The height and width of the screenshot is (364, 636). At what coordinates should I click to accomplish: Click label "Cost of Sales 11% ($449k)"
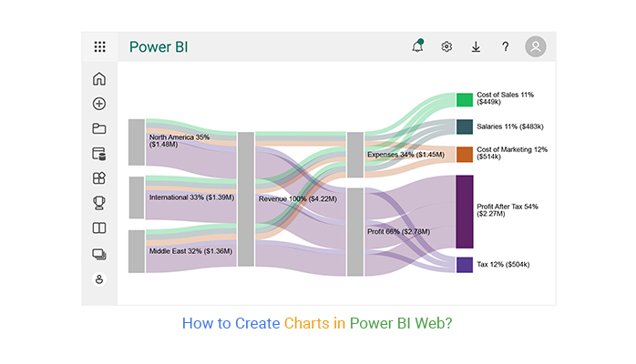click(505, 98)
